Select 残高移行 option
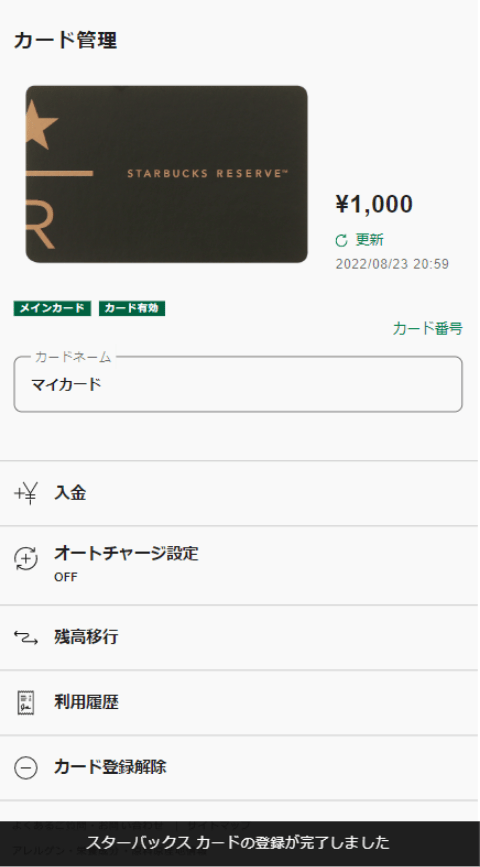 coord(240,638)
